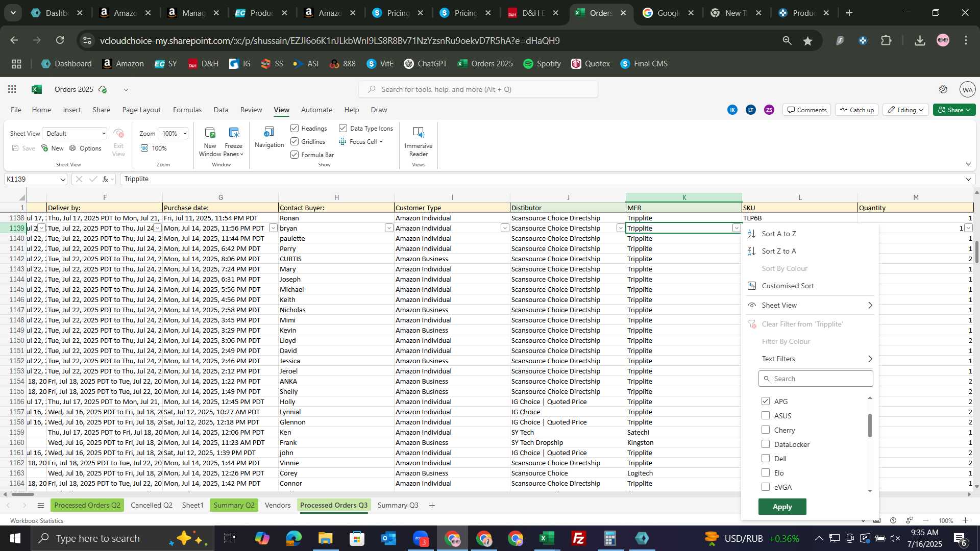Uncheck APG in filter list
Viewport: 980px width, 551px height.
point(766,402)
